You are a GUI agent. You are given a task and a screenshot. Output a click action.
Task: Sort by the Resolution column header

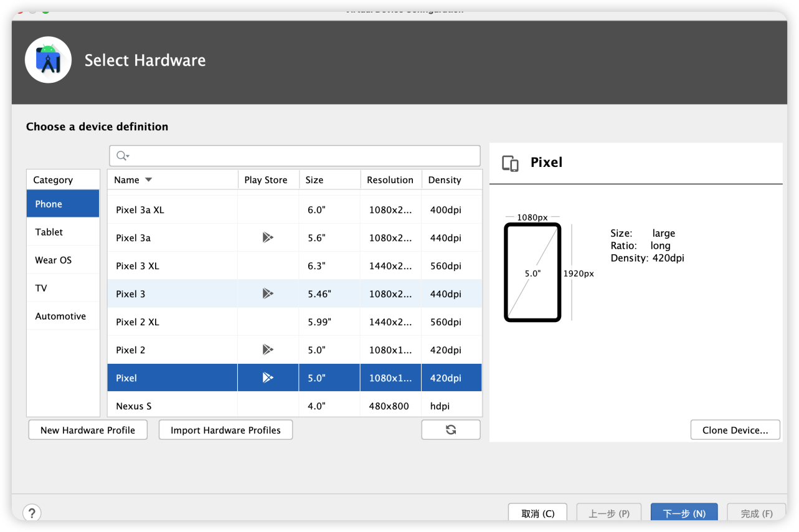(x=391, y=179)
